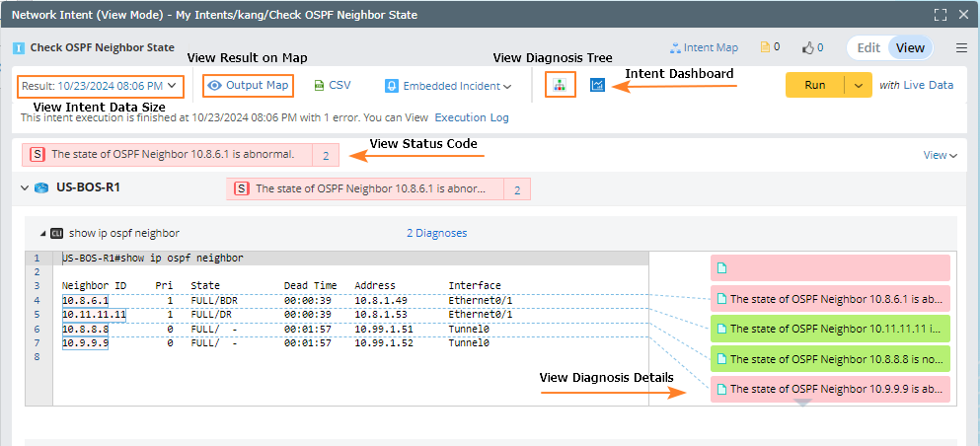Click the thumbs-up likes icon
The height and width of the screenshot is (446, 980).
coord(807,47)
